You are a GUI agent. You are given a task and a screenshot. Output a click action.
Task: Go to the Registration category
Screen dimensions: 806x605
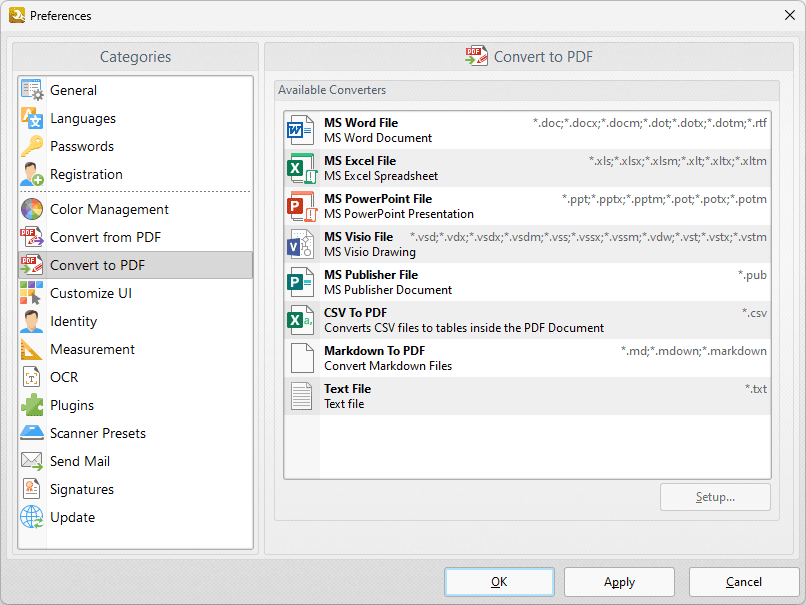86,175
